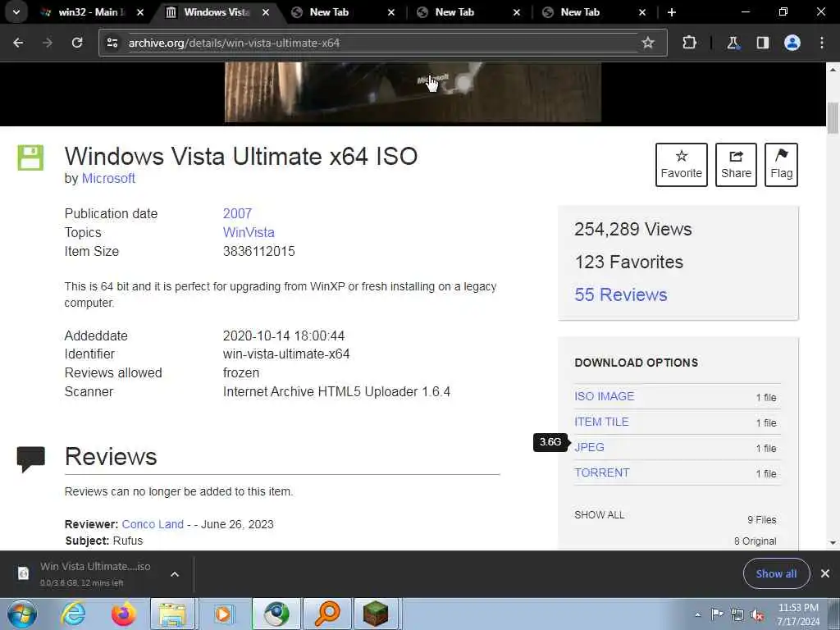
Task: Open site information icon in address bar
Action: point(112,43)
